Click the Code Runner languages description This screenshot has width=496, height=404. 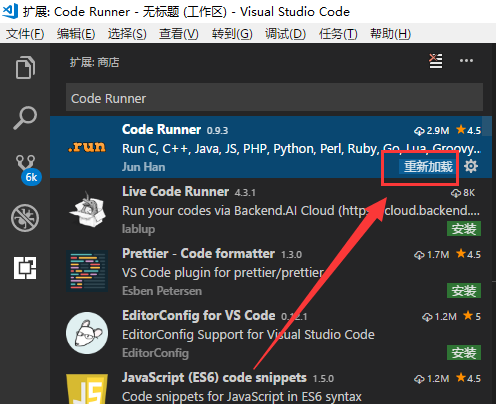pos(301,149)
